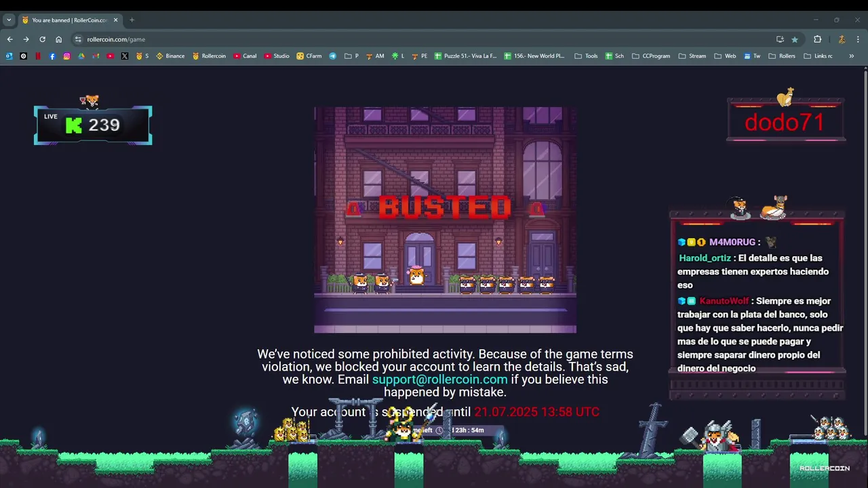
Task: Open the Gmail bookmark icon
Action: [x=96, y=56]
